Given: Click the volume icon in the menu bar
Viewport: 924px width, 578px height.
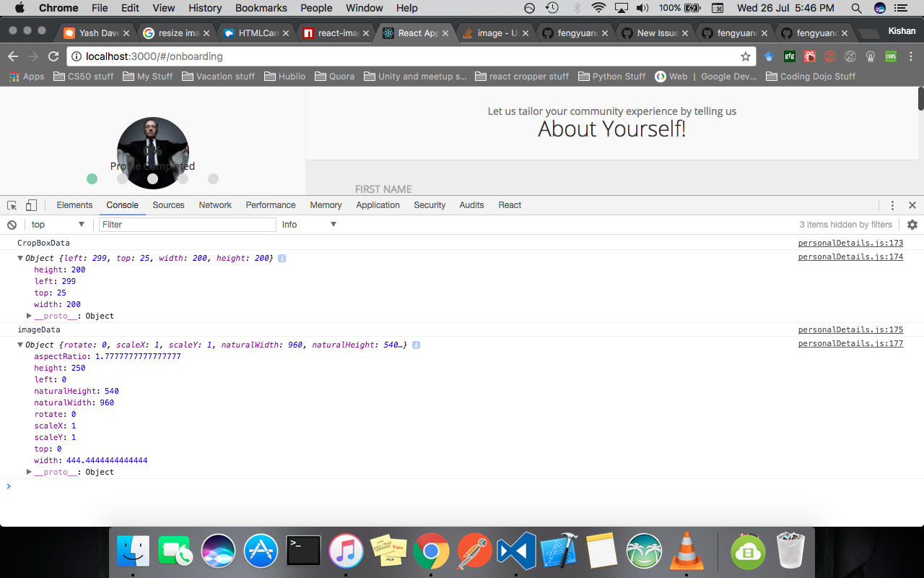Looking at the screenshot, I should coord(642,8).
